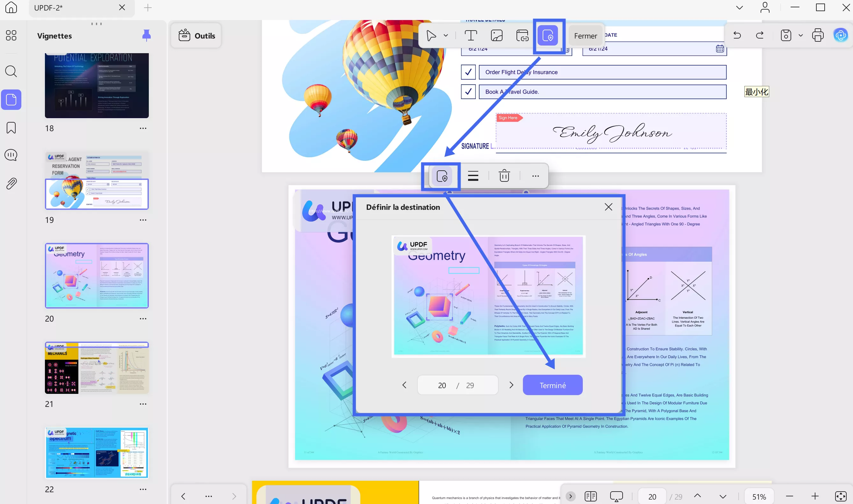
Task: Close the UPDF-2 tab
Action: point(122,7)
